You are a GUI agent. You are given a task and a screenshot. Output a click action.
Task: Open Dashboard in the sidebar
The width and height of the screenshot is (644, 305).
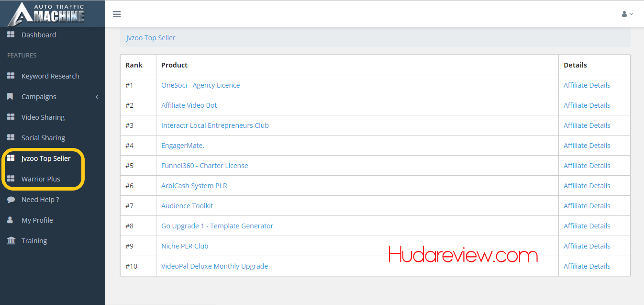[x=39, y=35]
